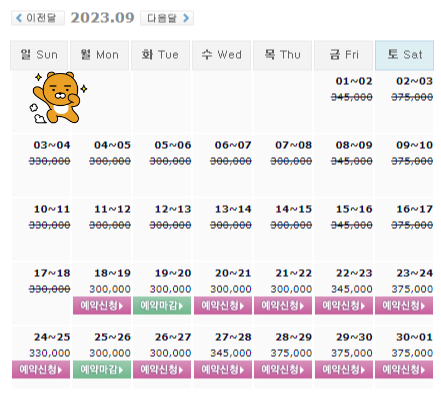Click 예약신청 button for 29~30
Screen dimensions: 441x393
click(344, 370)
